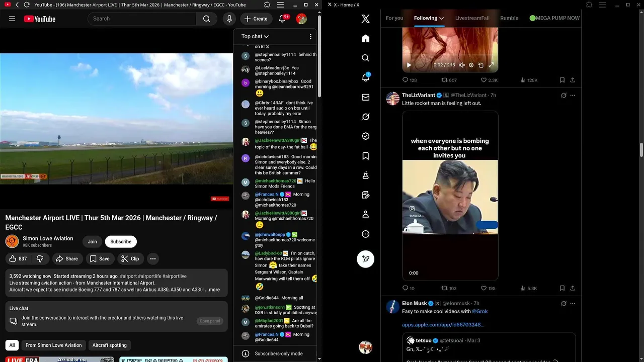This screenshot has width=644, height=362.
Task: Switch to the For you tab
Action: coord(394,18)
